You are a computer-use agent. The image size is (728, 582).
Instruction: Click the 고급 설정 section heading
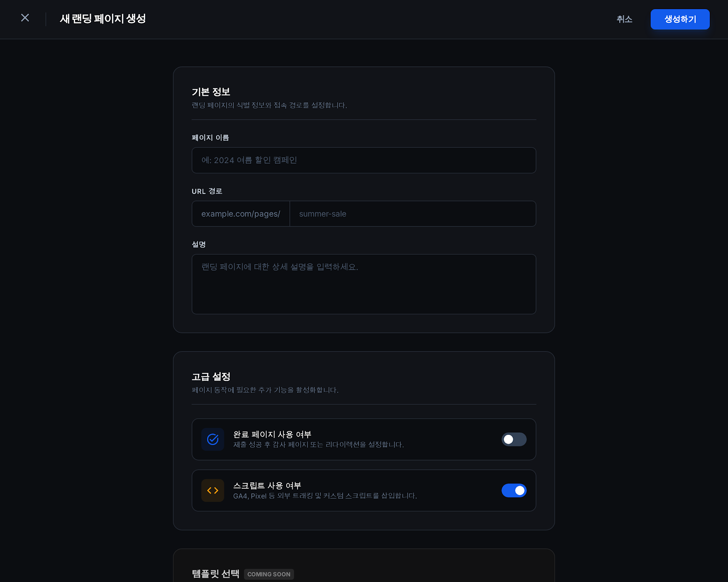tap(211, 376)
